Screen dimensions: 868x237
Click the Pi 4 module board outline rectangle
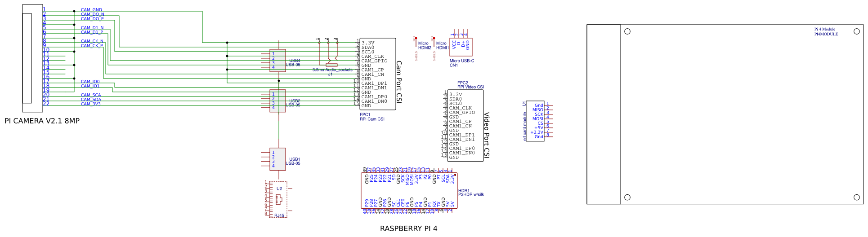pyautogui.click(x=725, y=114)
